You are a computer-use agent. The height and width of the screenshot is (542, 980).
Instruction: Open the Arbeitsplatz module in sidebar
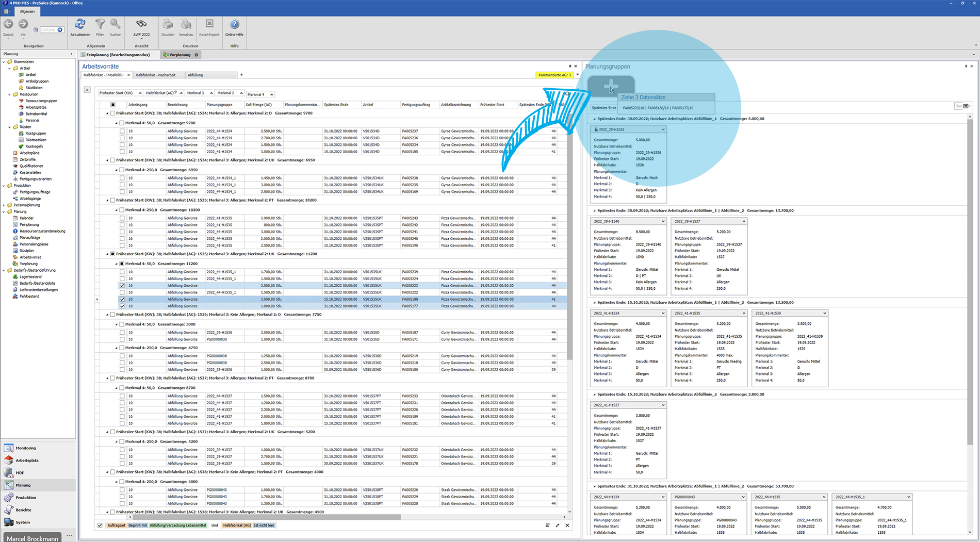coord(38,461)
